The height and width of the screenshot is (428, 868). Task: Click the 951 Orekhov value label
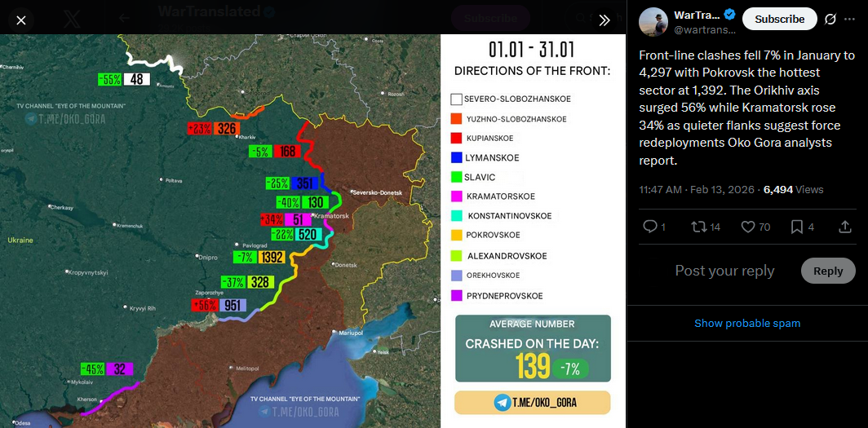tap(232, 305)
